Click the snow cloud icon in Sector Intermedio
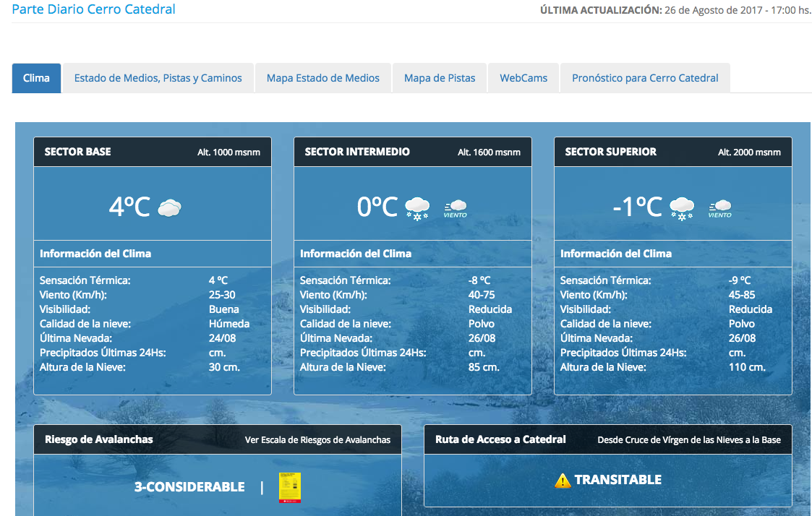This screenshot has height=516, width=812. (417, 209)
